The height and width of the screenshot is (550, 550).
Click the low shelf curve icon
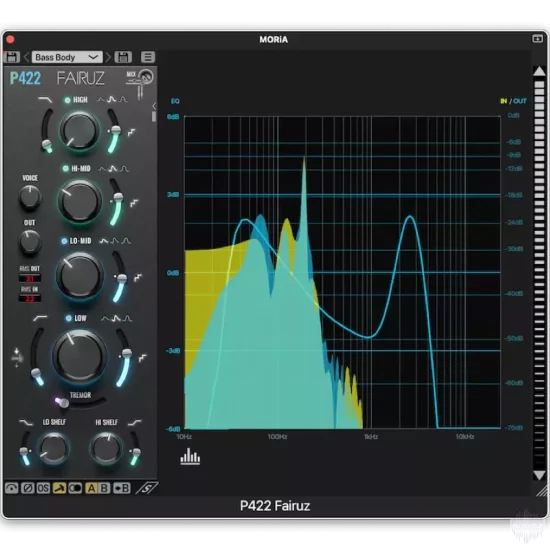click(x=26, y=422)
